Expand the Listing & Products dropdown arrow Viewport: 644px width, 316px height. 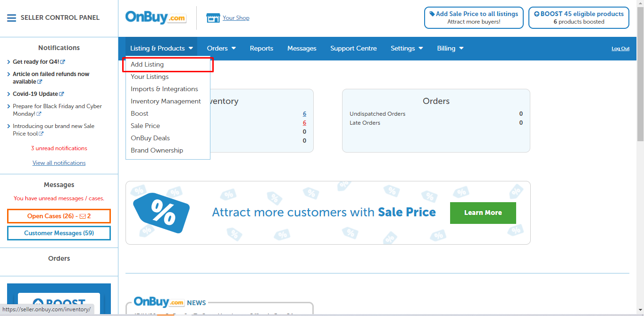[191, 48]
